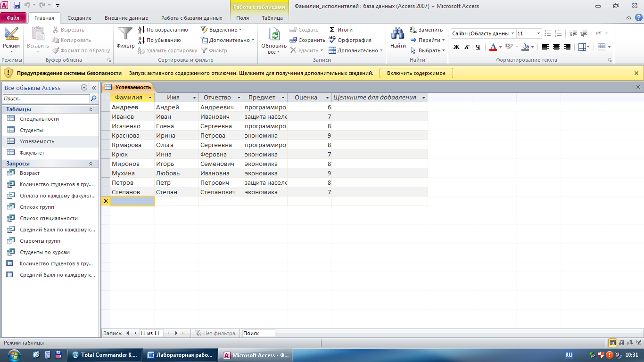Screen dimensions: 644x362
Task: Click the Поиск box in record navigator
Action: point(258,333)
